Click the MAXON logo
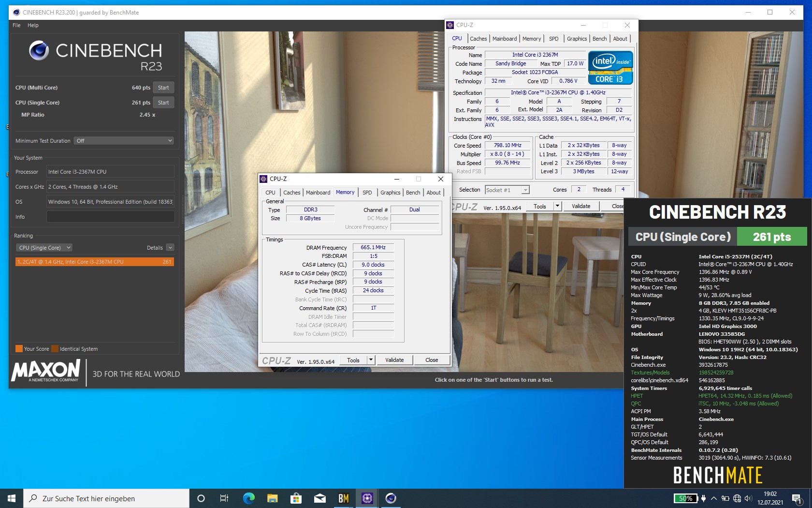Screen dimensions: 812x508 coord(45,371)
